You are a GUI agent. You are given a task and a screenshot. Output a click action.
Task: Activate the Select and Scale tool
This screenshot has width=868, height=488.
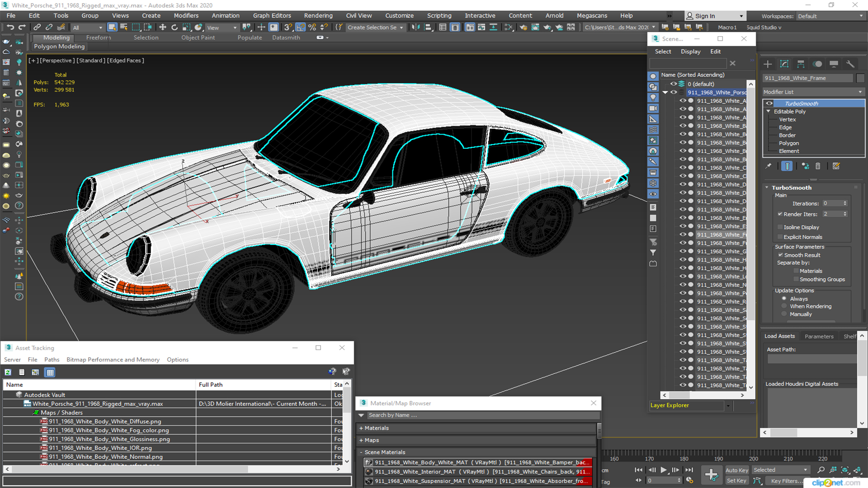[x=186, y=27]
